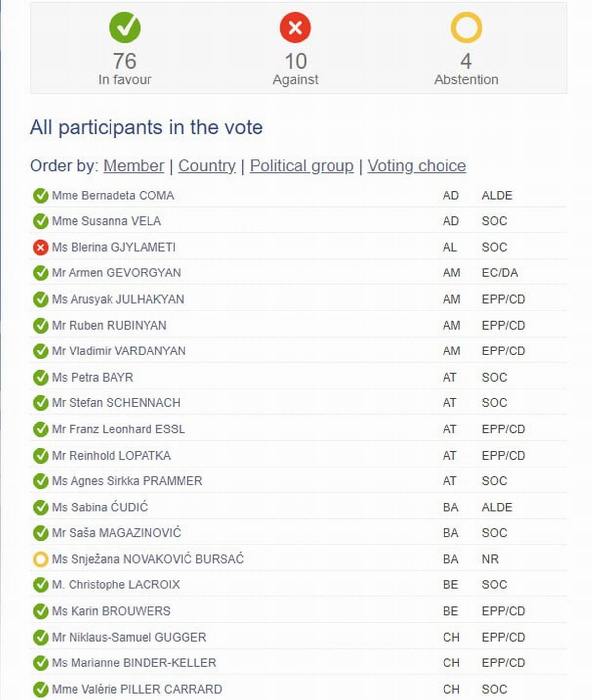Click the yellow Abstention circle icon

[466, 28]
